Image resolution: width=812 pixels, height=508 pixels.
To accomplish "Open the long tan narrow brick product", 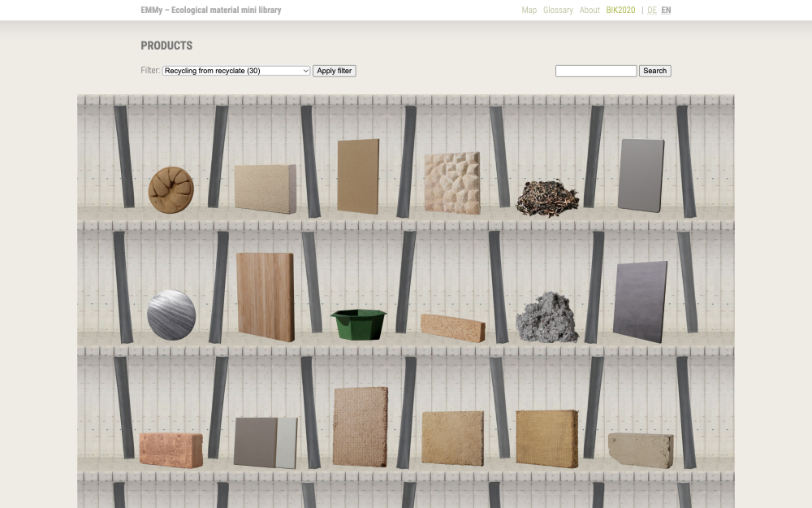I will [x=452, y=328].
